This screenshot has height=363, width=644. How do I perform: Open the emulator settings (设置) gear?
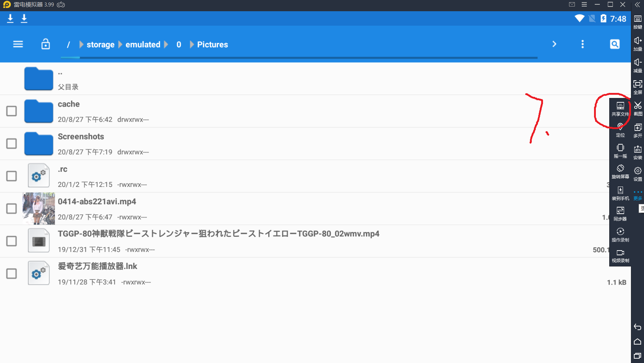tap(638, 173)
